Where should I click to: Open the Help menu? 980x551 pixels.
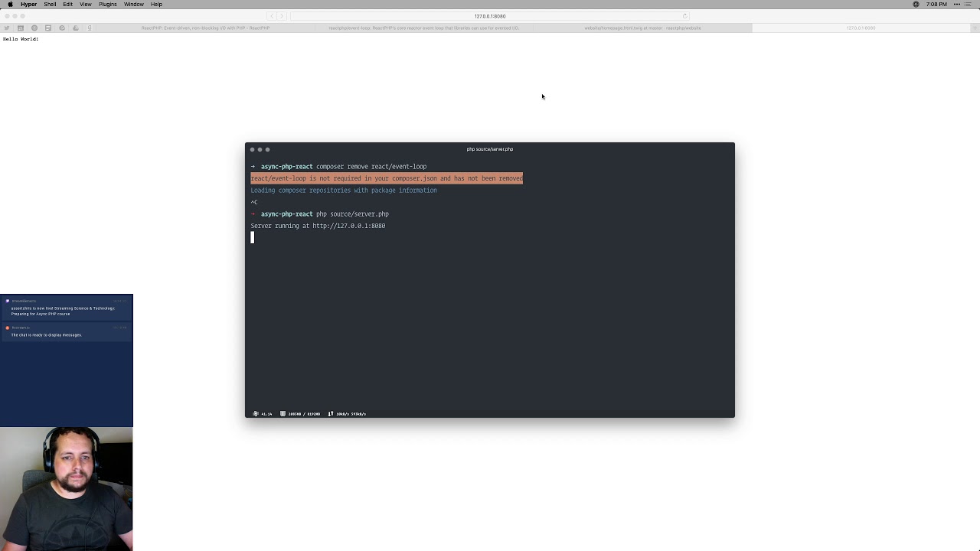[x=156, y=4]
